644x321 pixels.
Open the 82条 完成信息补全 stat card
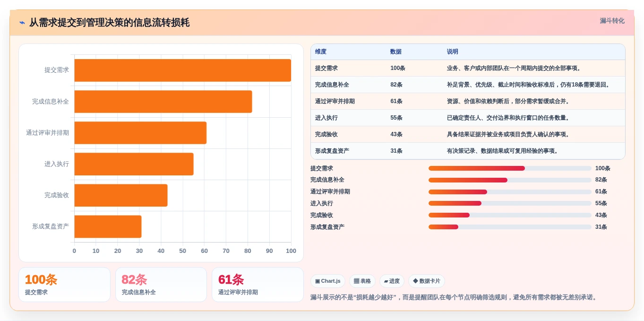[161, 285]
